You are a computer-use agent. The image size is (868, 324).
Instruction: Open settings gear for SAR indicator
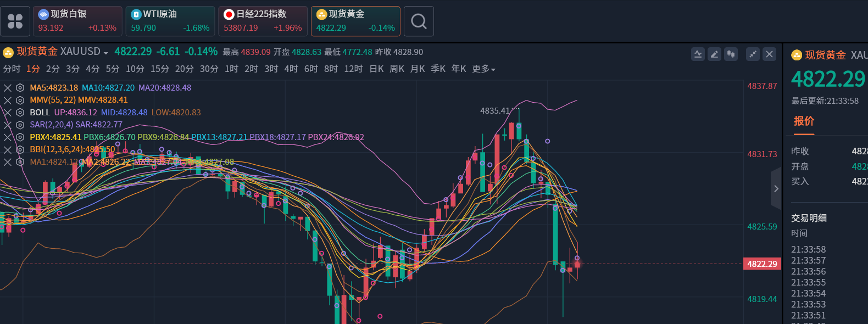click(20, 125)
